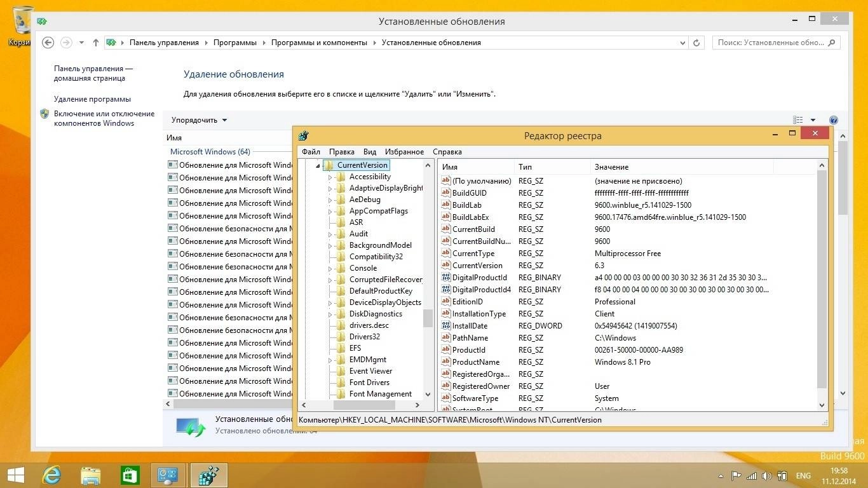
Task: Click the Программы и компоненты breadcrumb
Action: point(319,43)
